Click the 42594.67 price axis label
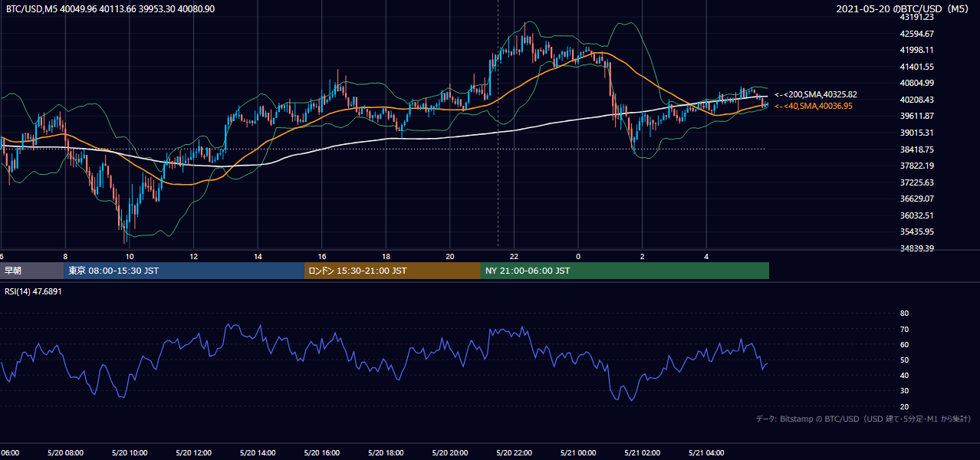 pyautogui.click(x=916, y=34)
